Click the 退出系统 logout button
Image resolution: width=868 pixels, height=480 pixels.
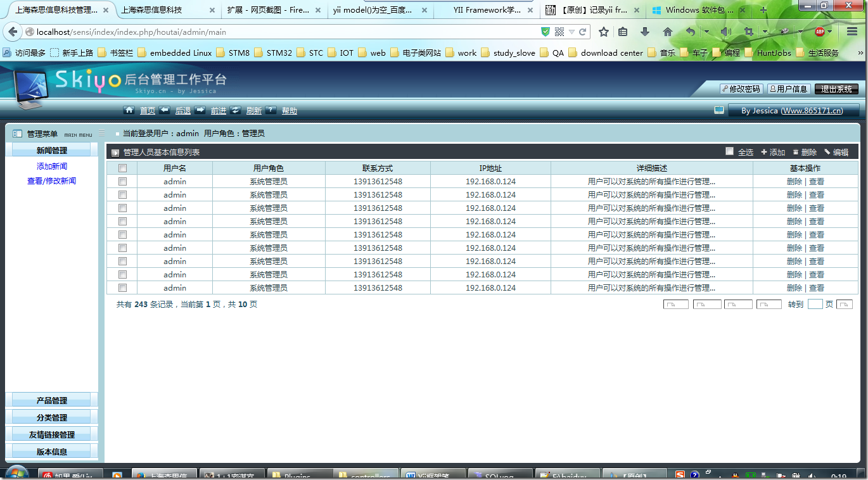click(836, 89)
